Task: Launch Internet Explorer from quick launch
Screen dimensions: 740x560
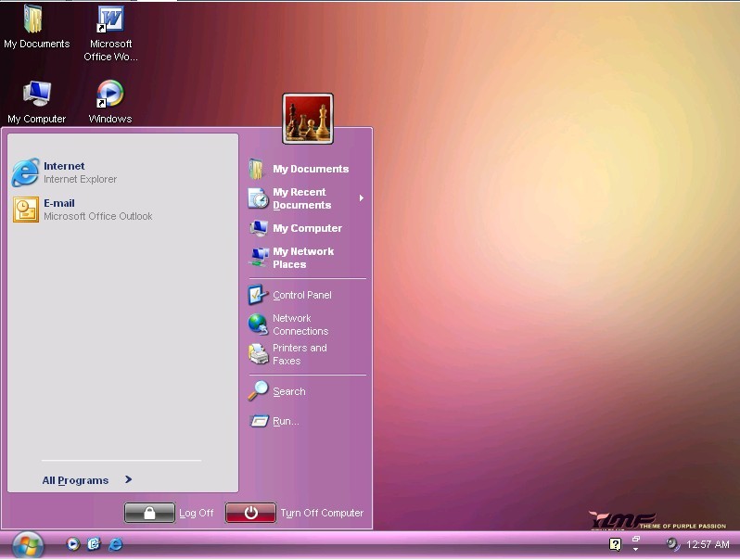Action: (116, 544)
